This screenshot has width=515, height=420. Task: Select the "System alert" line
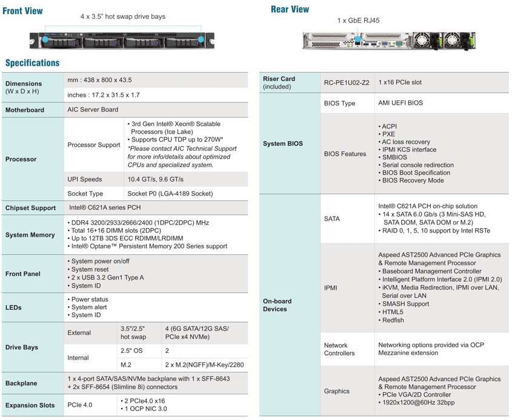click(87, 307)
